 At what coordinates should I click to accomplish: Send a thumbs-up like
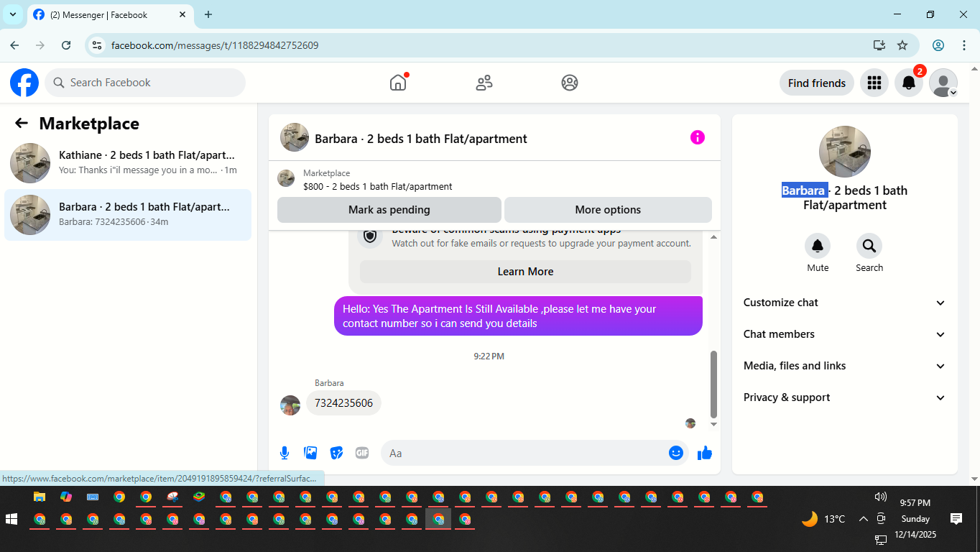click(705, 453)
